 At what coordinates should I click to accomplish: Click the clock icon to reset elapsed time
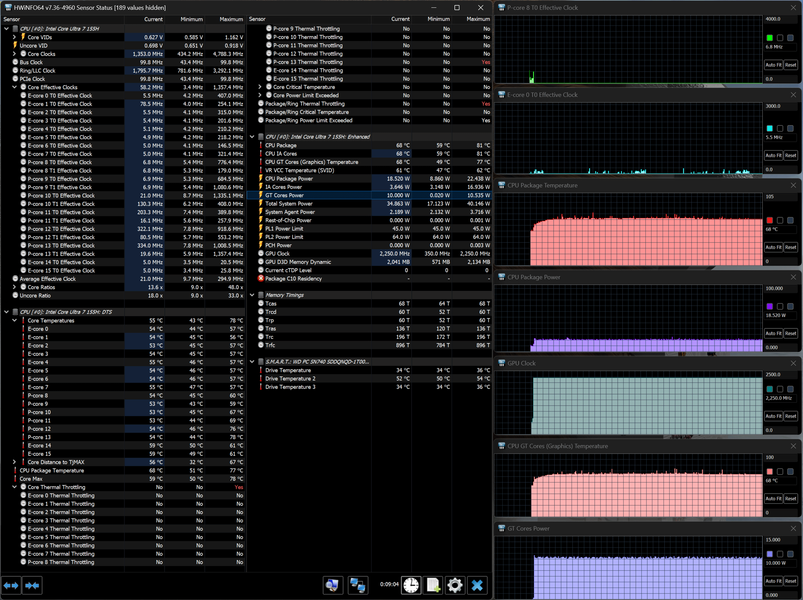[x=411, y=585]
